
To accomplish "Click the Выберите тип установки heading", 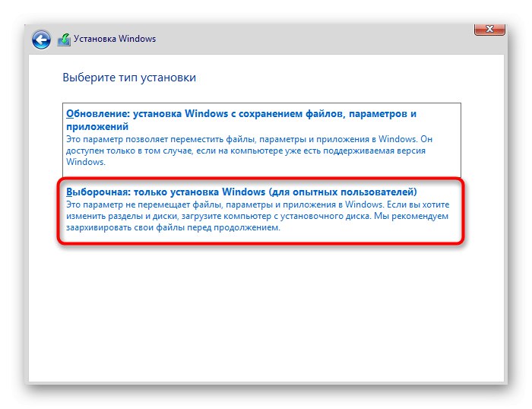I will pyautogui.click(x=129, y=78).
